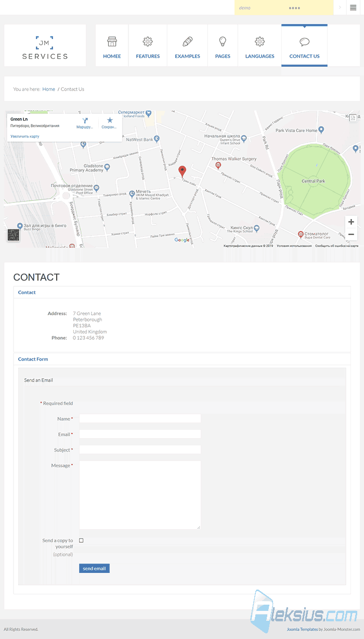The image size is (364, 639).
Task: Click Условия использования map link
Action: point(294,246)
